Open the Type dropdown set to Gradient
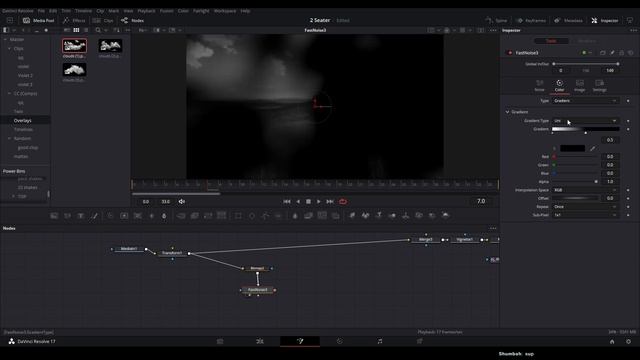This screenshot has height=360, width=640. [x=585, y=101]
